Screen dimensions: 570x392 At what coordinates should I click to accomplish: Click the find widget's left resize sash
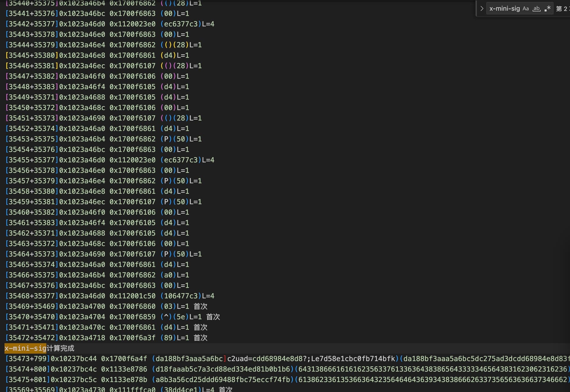click(476, 9)
